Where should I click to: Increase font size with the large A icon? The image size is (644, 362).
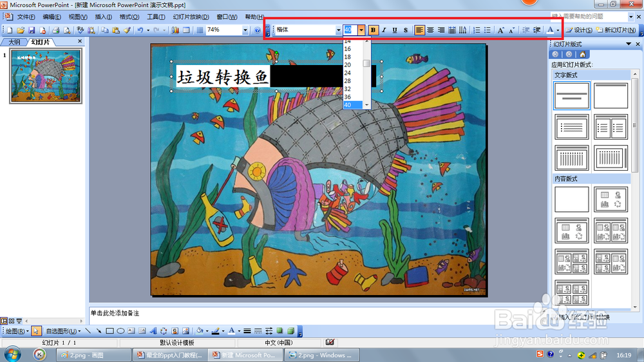pyautogui.click(x=500, y=30)
